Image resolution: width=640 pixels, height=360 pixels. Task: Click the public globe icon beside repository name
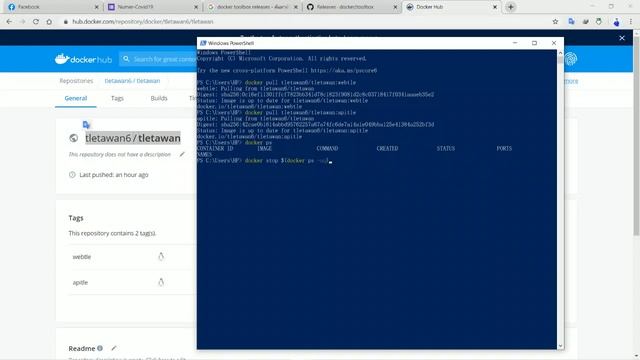pyautogui.click(x=73, y=138)
